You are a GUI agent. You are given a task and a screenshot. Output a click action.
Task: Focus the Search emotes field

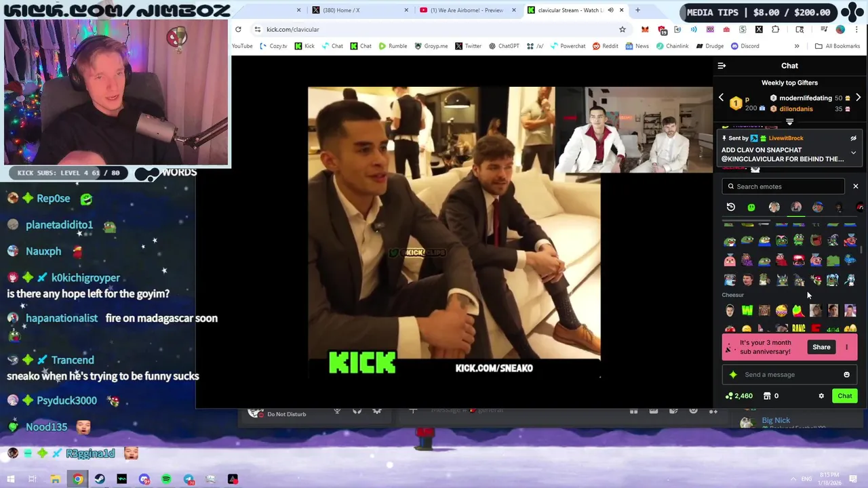point(784,186)
